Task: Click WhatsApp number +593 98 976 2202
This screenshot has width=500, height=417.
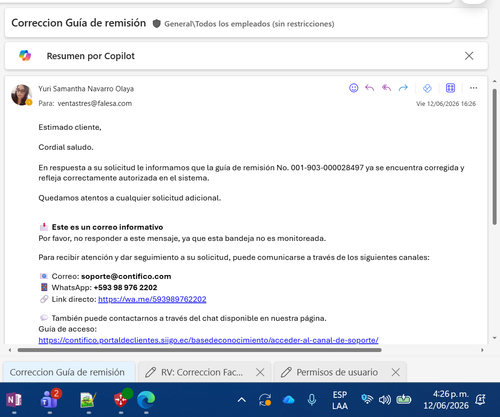Action: (125, 288)
